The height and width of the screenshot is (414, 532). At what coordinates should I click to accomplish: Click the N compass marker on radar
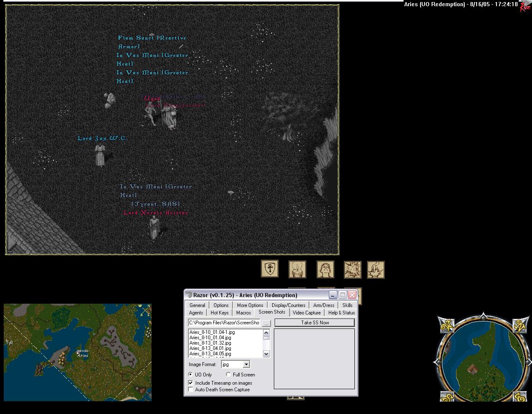click(x=149, y=306)
